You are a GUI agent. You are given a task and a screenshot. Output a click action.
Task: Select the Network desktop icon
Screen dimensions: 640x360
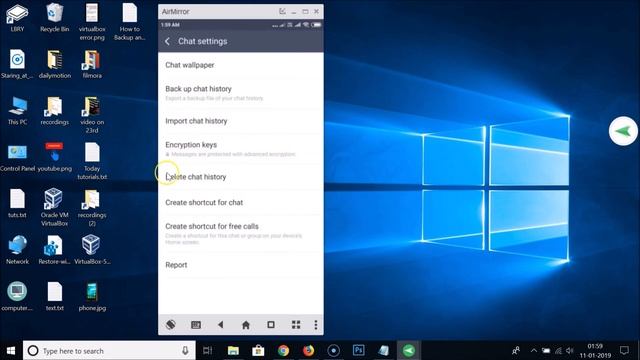[x=17, y=250]
